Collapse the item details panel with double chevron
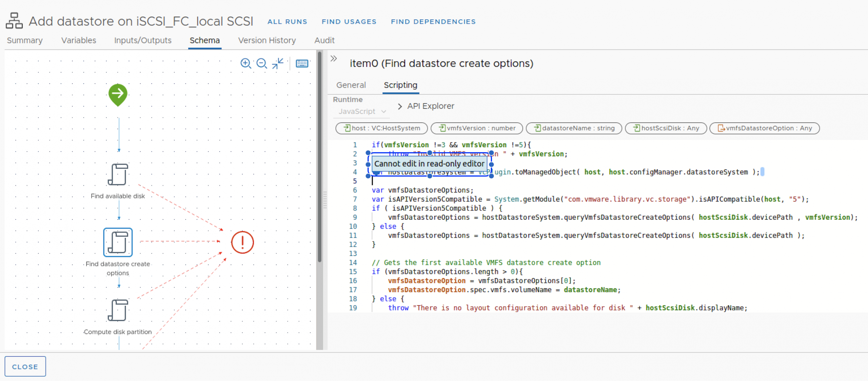868x381 pixels. click(x=334, y=59)
